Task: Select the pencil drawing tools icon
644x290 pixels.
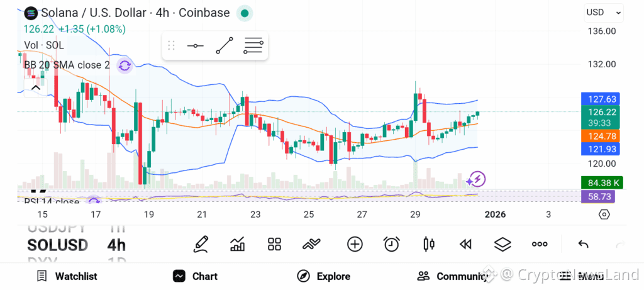Action: (201, 244)
